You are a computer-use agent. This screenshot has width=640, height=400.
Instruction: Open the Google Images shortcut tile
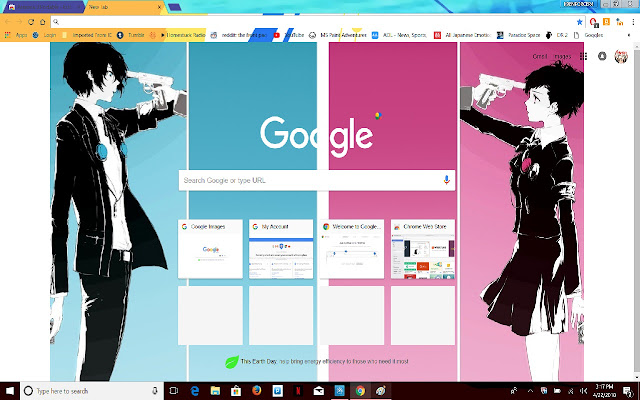pos(210,249)
